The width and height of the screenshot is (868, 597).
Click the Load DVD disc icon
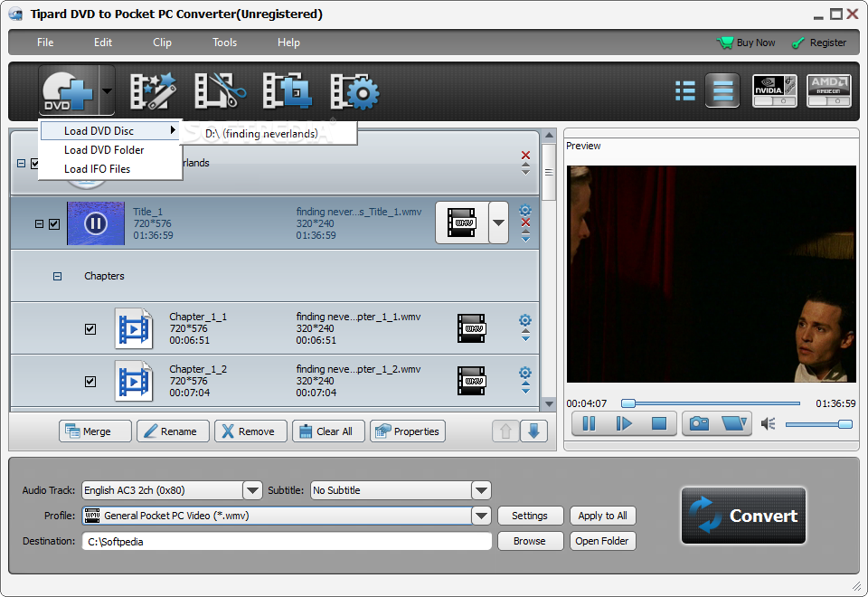click(x=68, y=90)
